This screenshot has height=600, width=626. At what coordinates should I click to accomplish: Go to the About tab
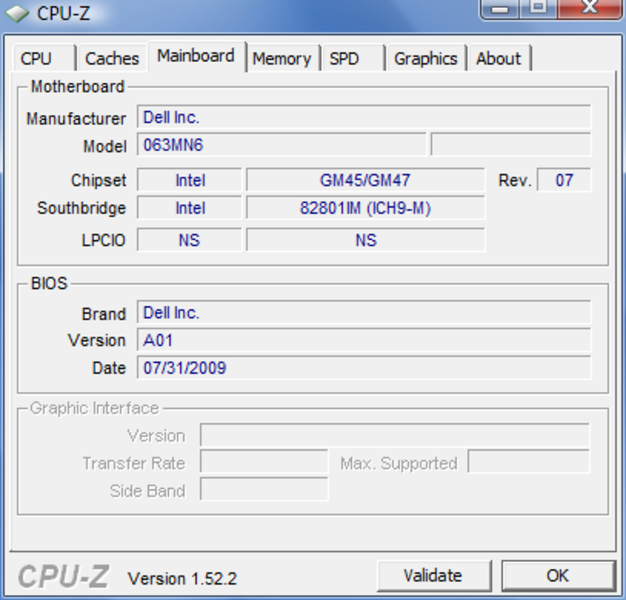[499, 59]
